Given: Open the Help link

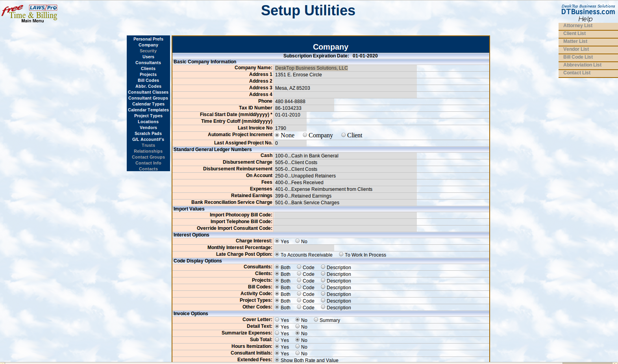Looking at the screenshot, I should click(x=585, y=19).
